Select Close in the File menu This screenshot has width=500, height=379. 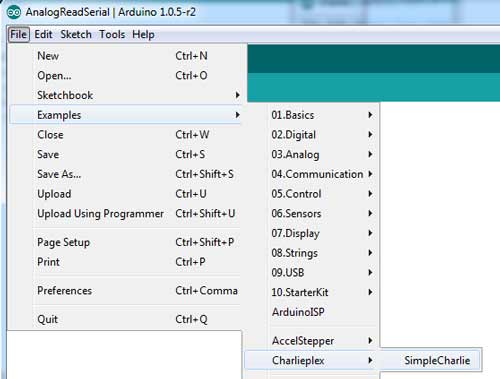coord(125,135)
